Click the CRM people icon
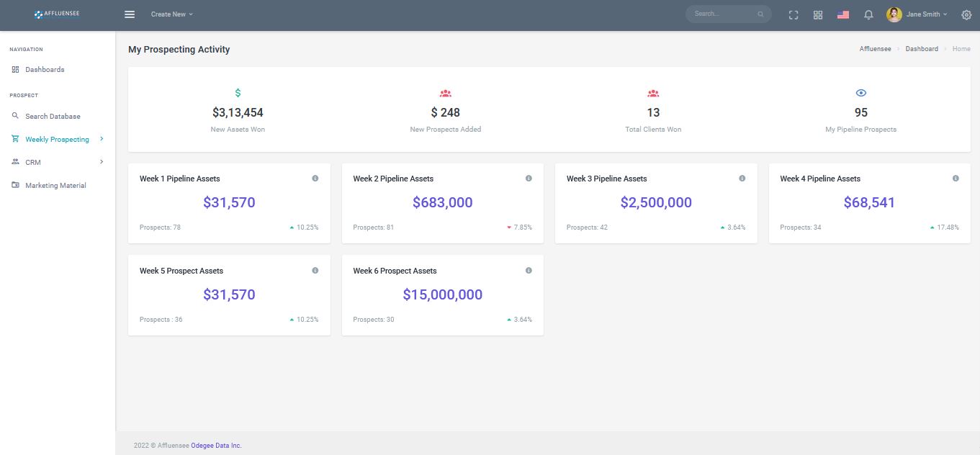Viewport: 980px width, 455px height. [16, 162]
